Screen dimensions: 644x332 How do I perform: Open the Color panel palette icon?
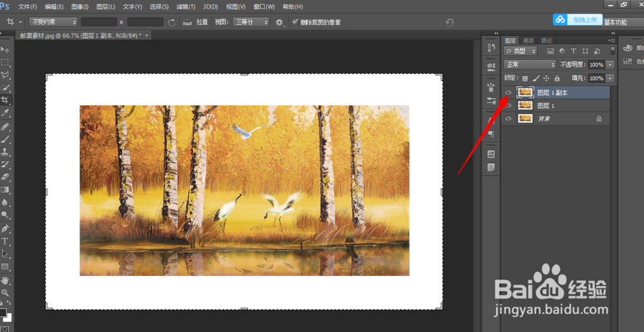coord(627,48)
